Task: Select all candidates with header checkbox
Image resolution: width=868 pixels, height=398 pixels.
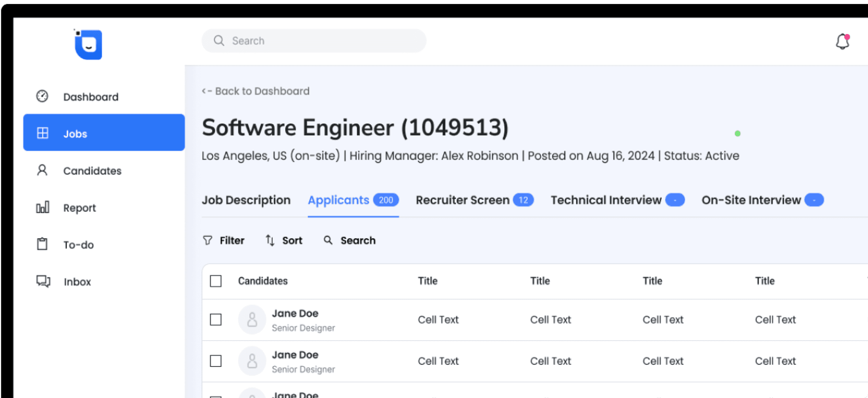Action: pyautogui.click(x=216, y=281)
